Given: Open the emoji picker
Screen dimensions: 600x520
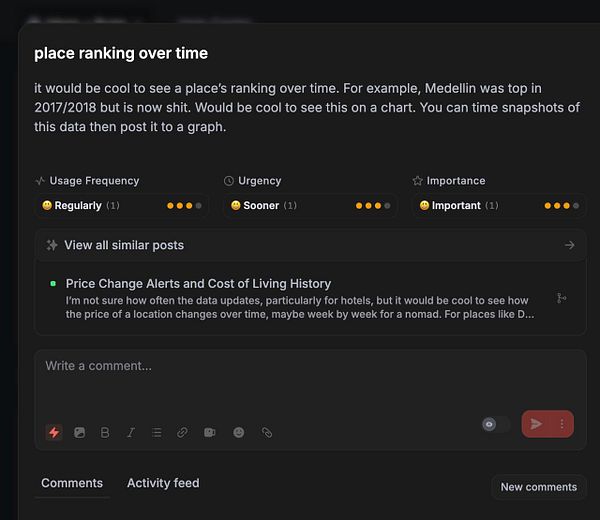Looking at the screenshot, I should coord(239,432).
